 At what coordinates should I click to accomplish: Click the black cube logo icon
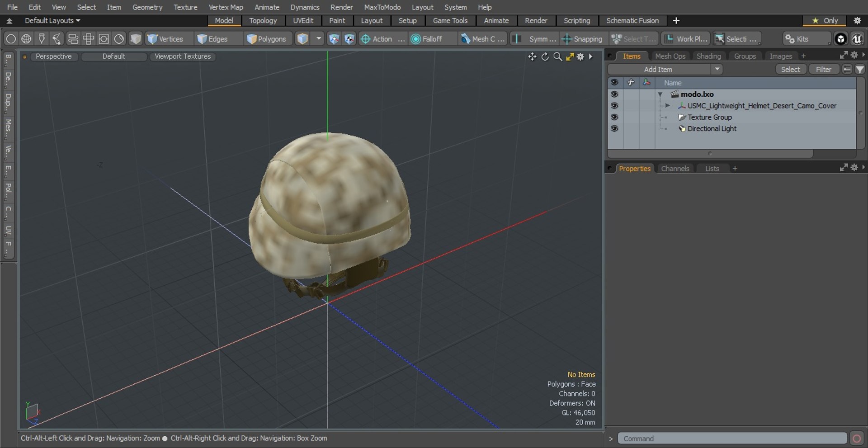[x=841, y=39]
